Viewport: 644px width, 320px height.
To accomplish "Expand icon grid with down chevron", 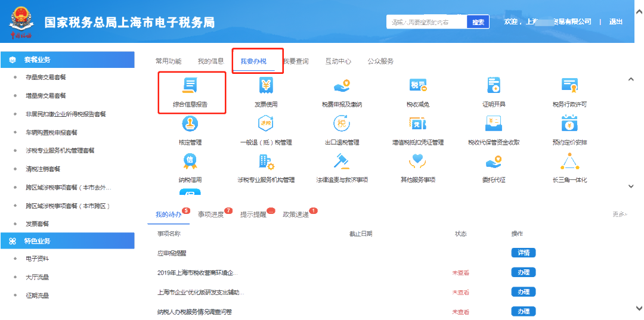I will [631, 187].
